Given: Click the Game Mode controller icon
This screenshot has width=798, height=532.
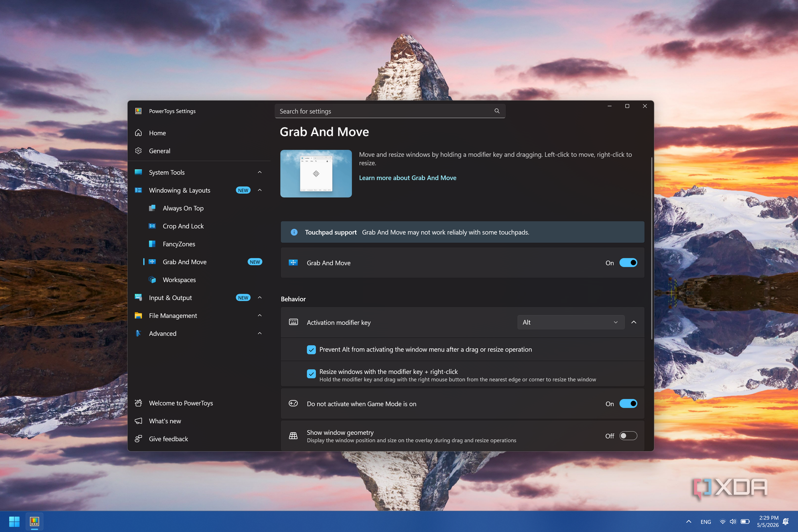Looking at the screenshot, I should tap(293, 403).
